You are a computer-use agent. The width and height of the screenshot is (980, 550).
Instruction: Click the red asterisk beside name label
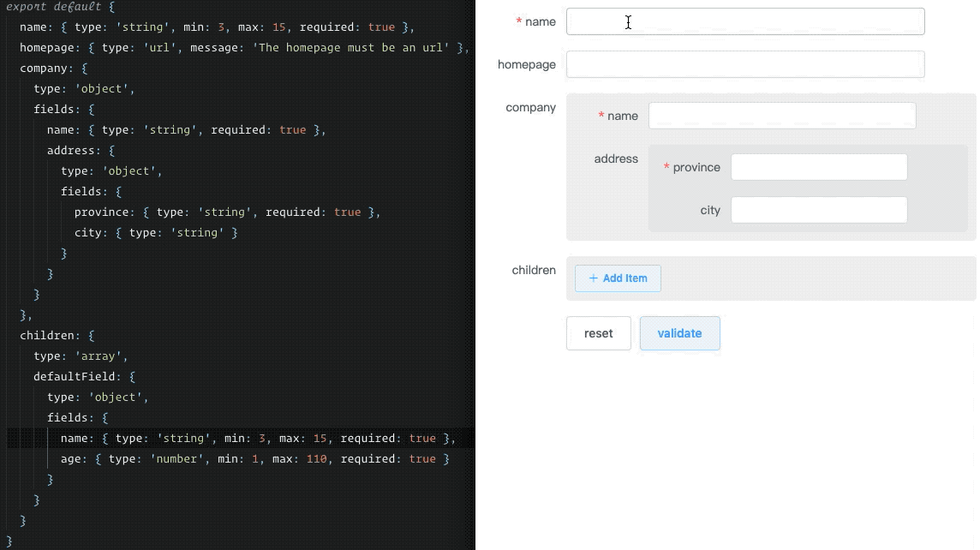pyautogui.click(x=518, y=21)
